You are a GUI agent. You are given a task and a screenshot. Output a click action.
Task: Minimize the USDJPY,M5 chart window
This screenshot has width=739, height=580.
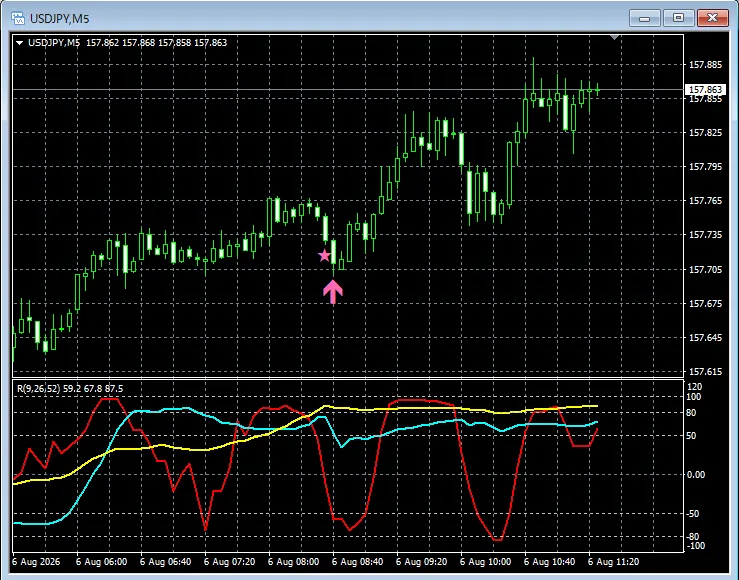click(x=644, y=18)
